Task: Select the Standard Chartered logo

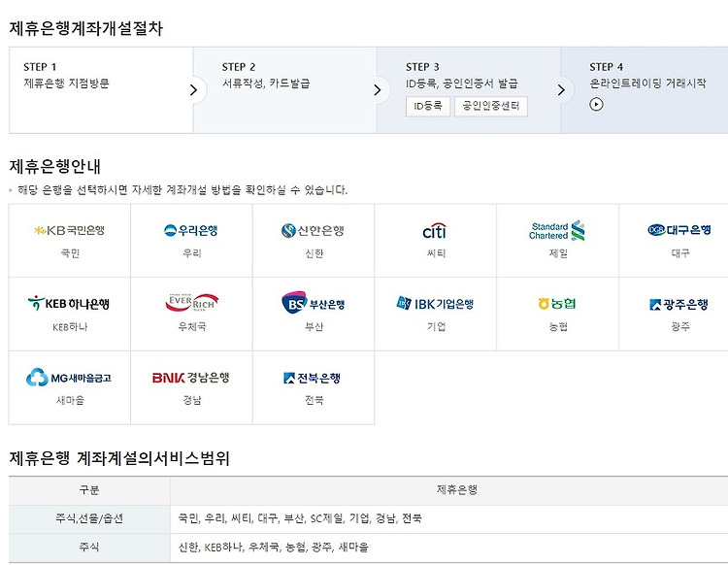Action: (557, 231)
